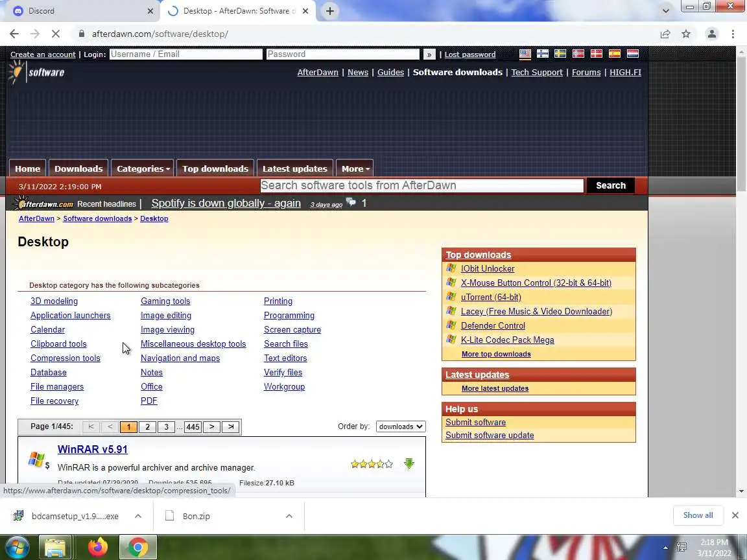Go to page 2 of results
Screen dimensions: 747x560
pyautogui.click(x=148, y=426)
